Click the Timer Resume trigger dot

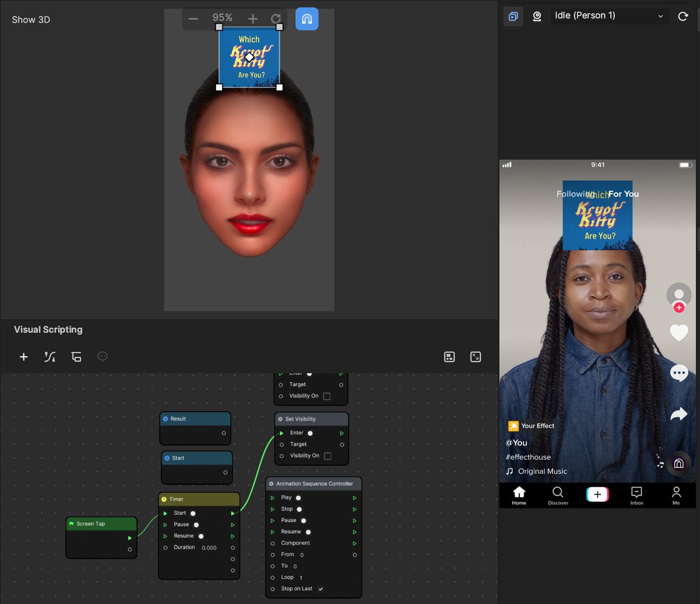click(201, 536)
